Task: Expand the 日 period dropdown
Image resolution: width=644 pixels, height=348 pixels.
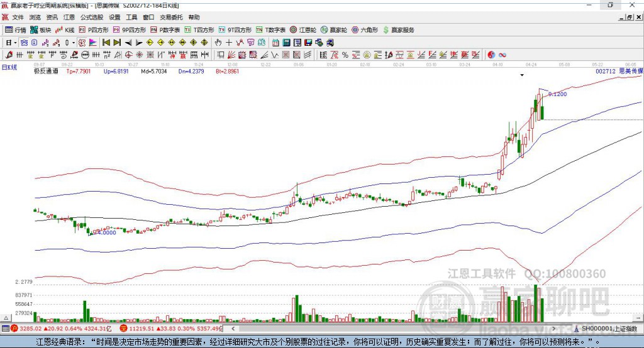Action: 15,43
